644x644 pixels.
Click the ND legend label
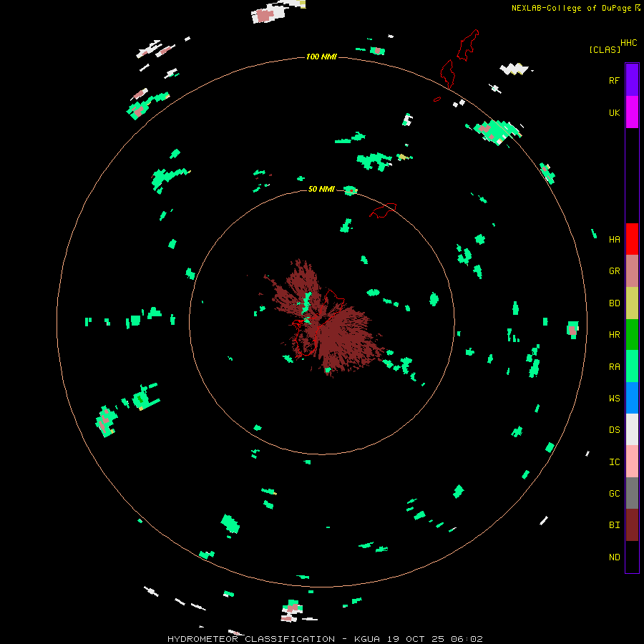point(614,557)
